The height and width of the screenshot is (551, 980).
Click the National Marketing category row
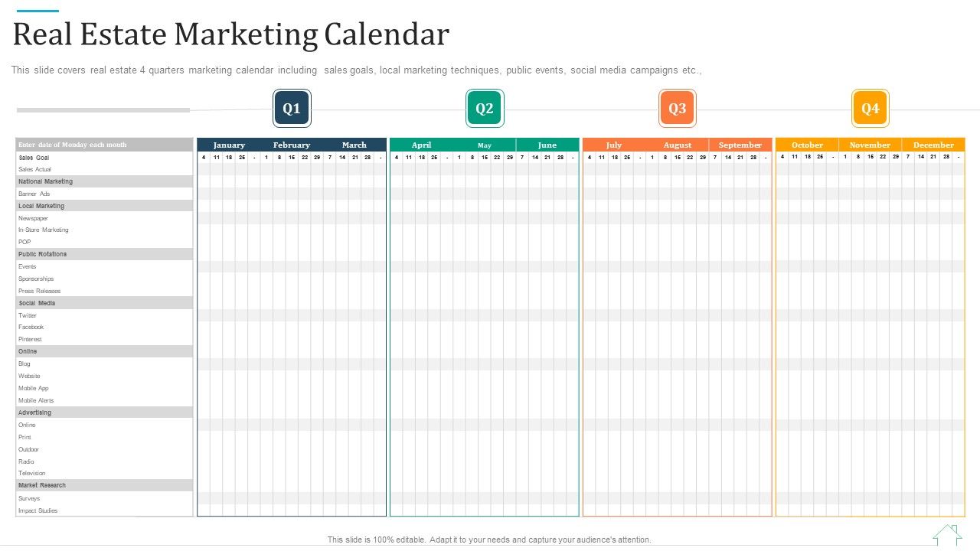(46, 181)
